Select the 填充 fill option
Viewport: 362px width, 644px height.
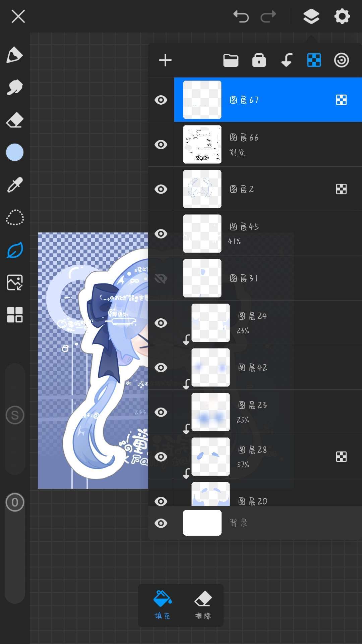pos(163,605)
